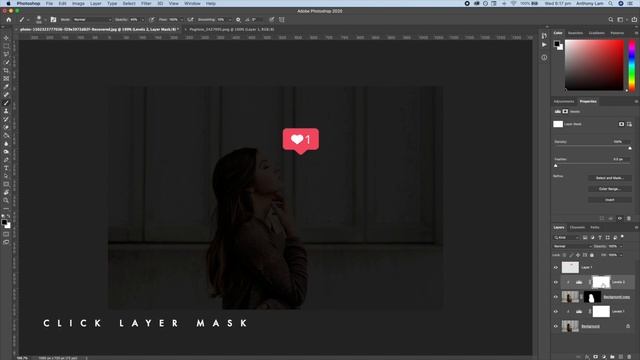
Task: Switch to the Swatches tab
Action: (575, 33)
